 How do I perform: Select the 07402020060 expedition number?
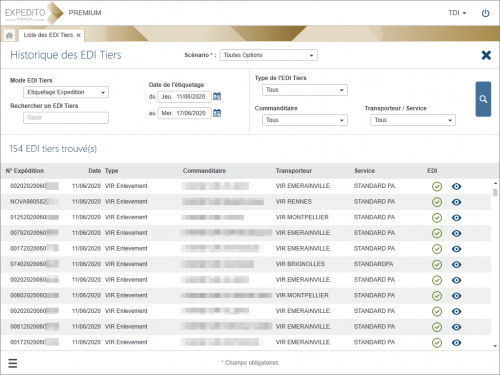click(34, 264)
